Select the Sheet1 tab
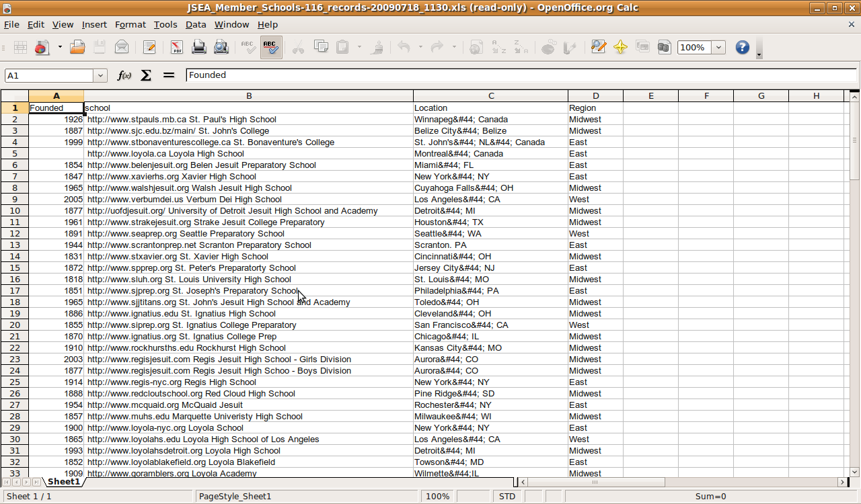The width and height of the screenshot is (861, 504). tap(63, 482)
